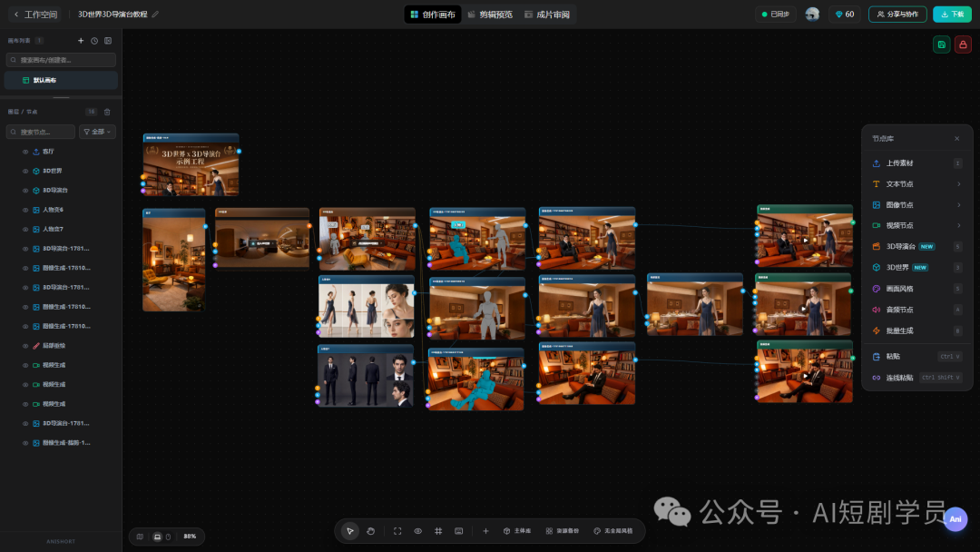Toggle the eye preview in bottom toolbar

click(x=417, y=531)
